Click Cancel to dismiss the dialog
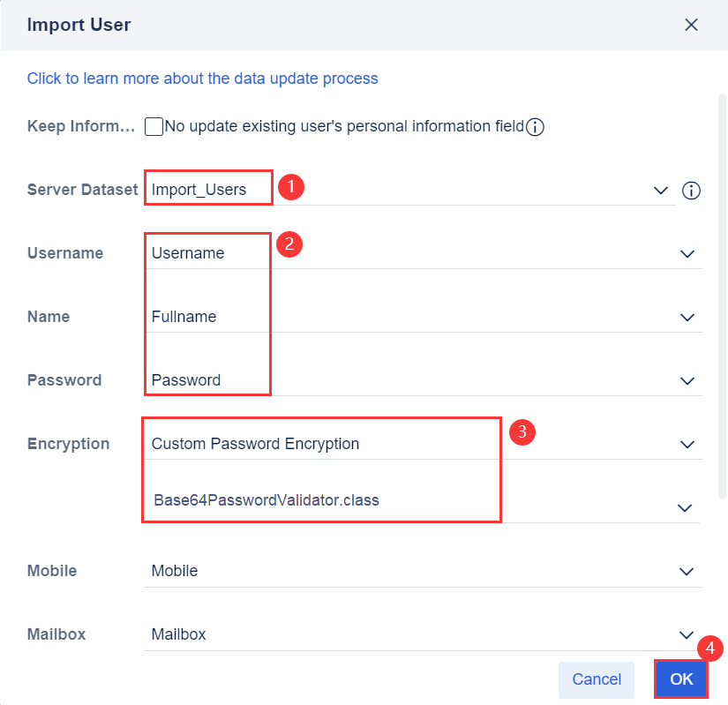The image size is (728, 705). tap(596, 679)
